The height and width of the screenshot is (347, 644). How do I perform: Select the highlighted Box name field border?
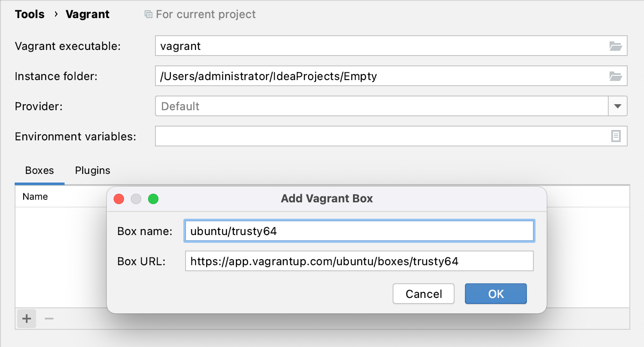click(359, 231)
